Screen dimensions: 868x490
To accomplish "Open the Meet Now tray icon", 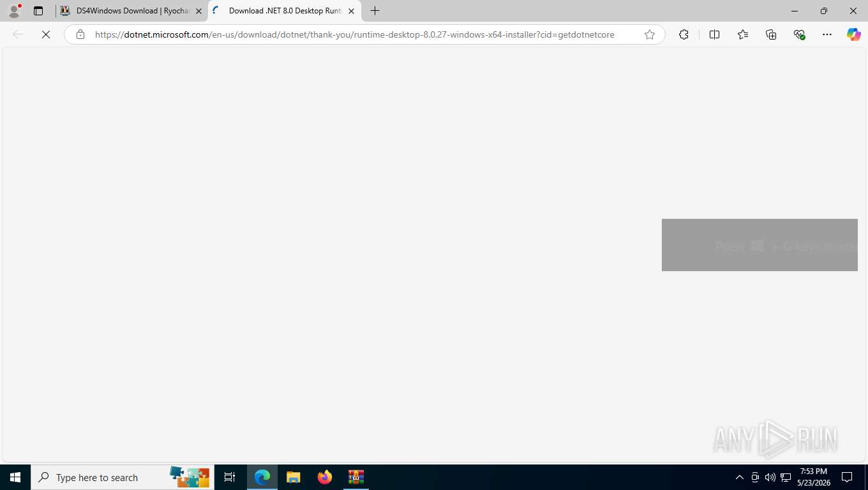I will click(755, 477).
